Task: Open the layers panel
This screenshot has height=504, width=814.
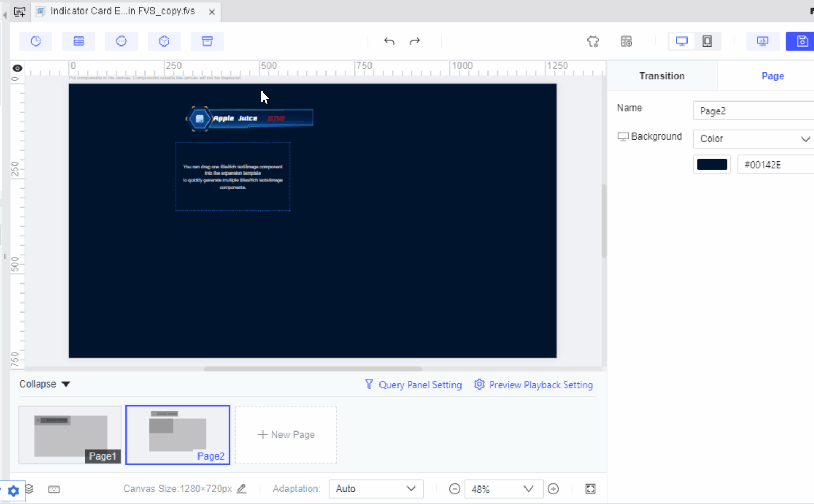Action: 30,490
